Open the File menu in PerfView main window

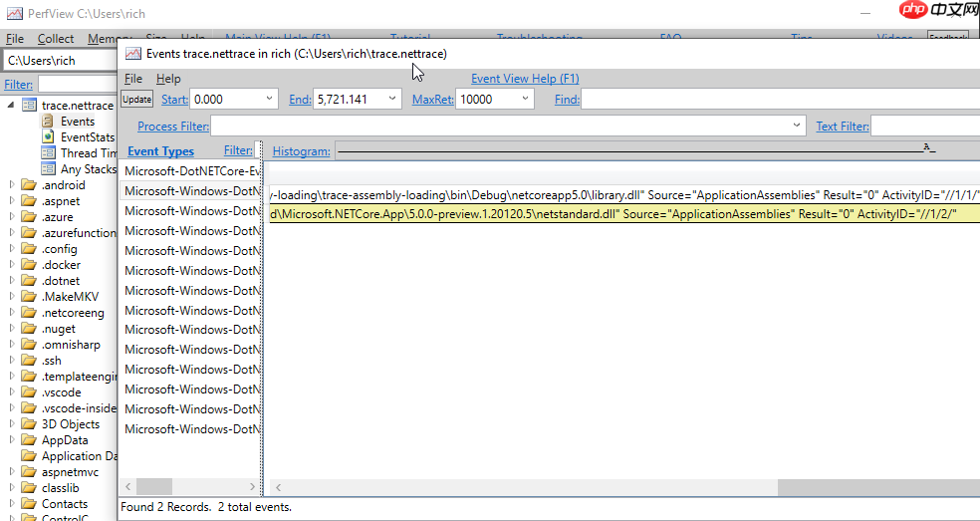[14, 39]
